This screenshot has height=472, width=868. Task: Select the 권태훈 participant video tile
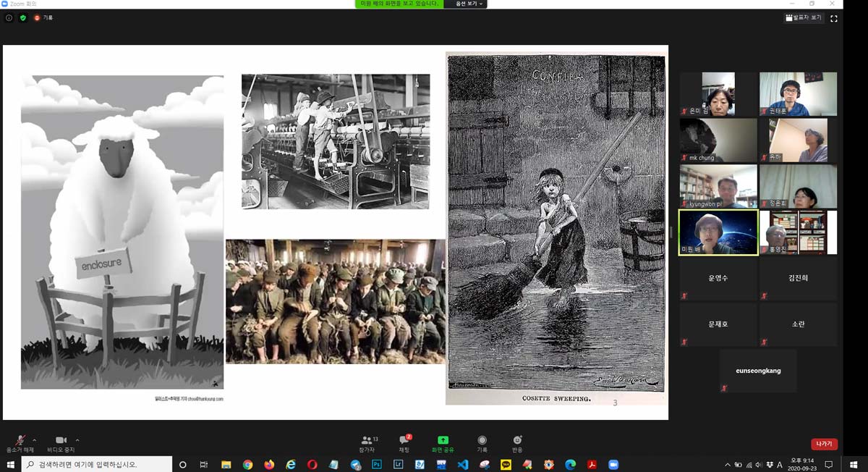click(798, 94)
